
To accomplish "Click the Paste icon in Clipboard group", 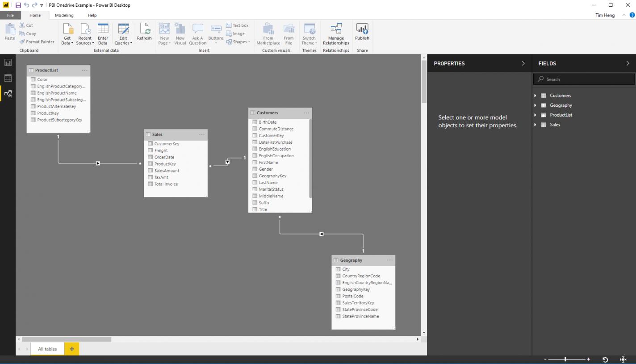I will pos(9,29).
